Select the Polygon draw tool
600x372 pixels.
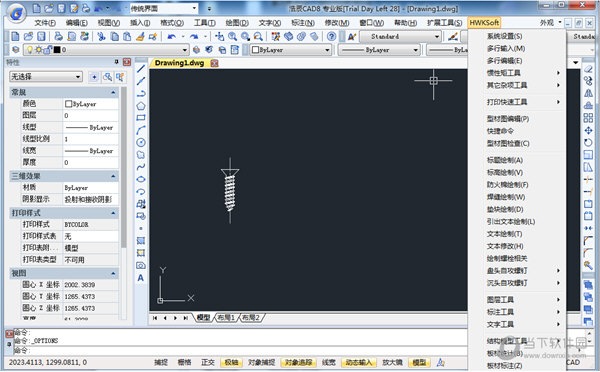[x=141, y=106]
